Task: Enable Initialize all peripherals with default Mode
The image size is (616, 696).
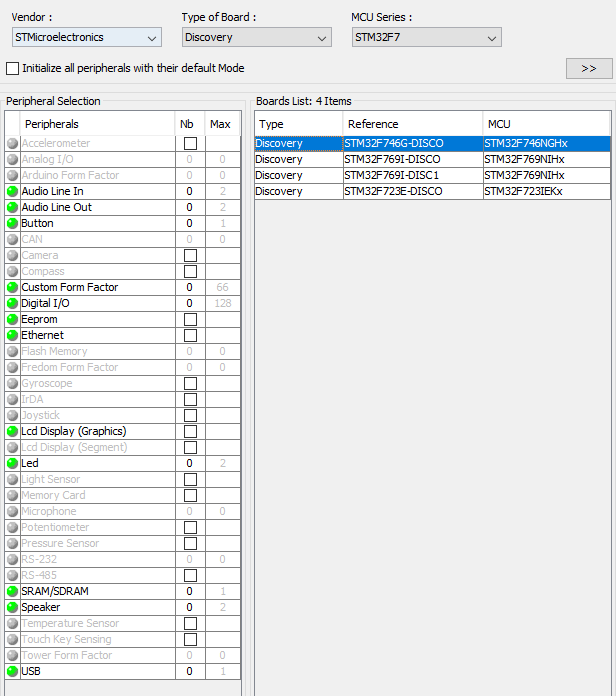Action: pos(12,68)
